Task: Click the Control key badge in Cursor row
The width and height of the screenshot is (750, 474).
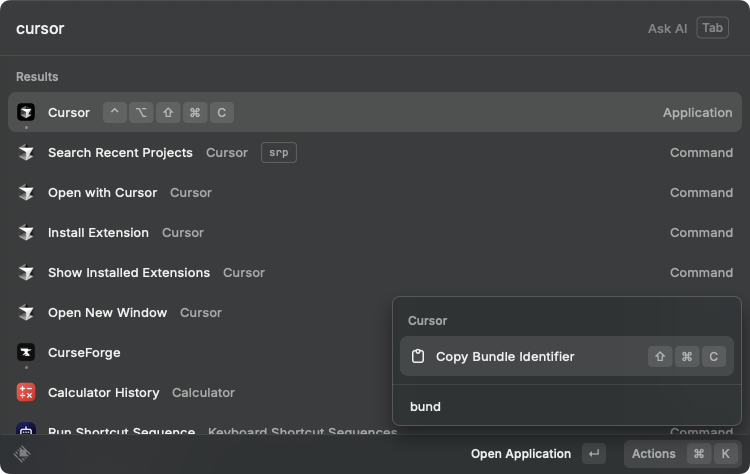Action: (x=115, y=112)
